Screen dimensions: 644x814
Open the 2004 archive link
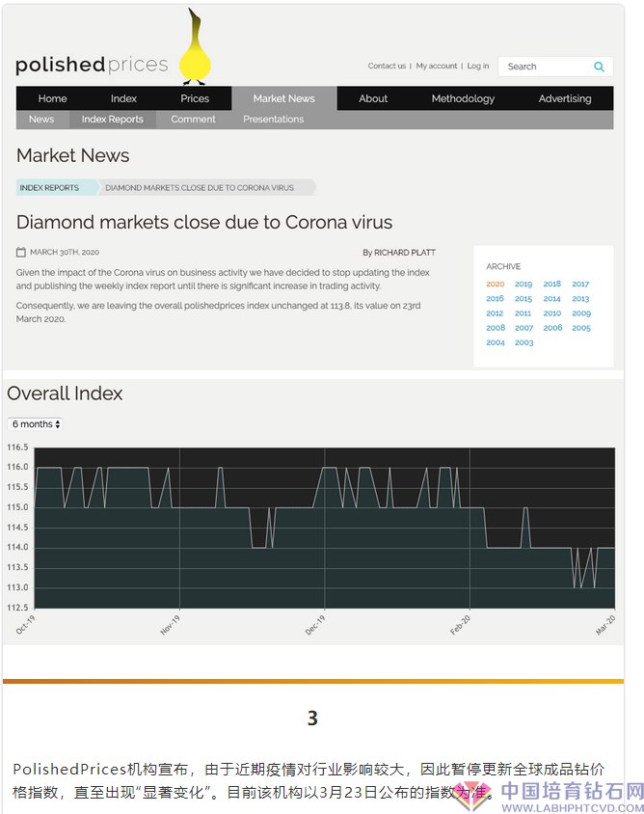496,342
